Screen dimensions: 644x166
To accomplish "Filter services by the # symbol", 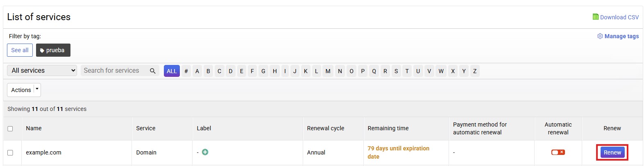I will (x=186, y=71).
